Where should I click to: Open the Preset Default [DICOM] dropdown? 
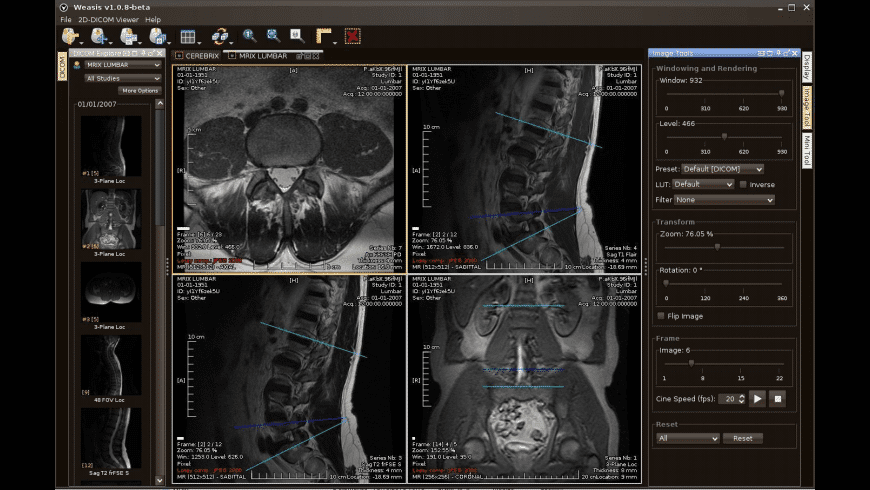pos(722,169)
